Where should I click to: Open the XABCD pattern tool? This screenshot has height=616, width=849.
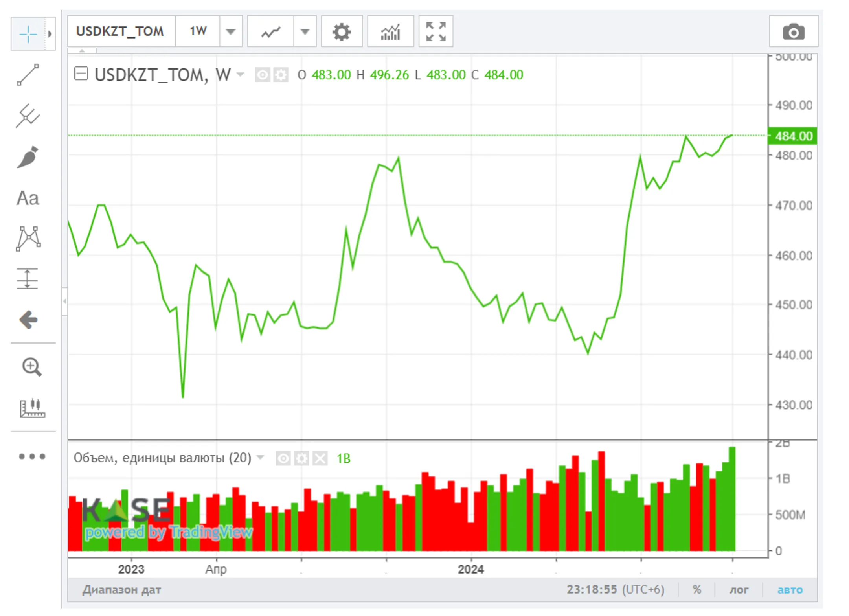click(x=28, y=239)
